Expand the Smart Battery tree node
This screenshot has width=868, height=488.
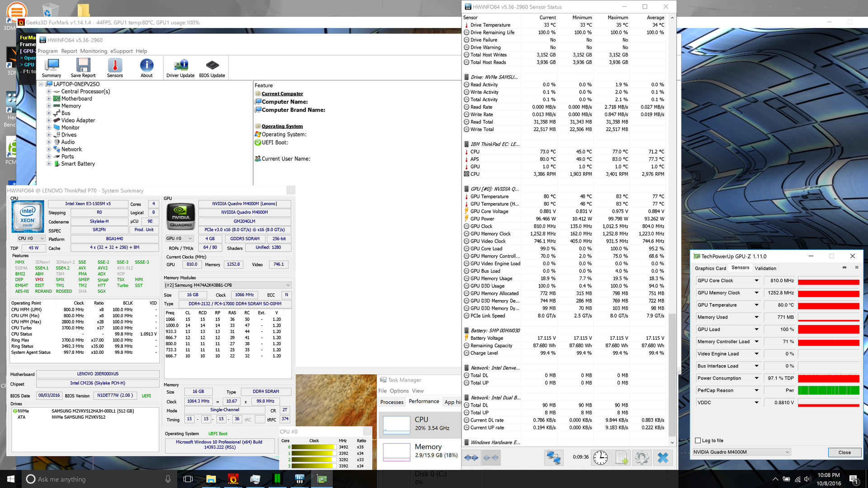click(49, 164)
